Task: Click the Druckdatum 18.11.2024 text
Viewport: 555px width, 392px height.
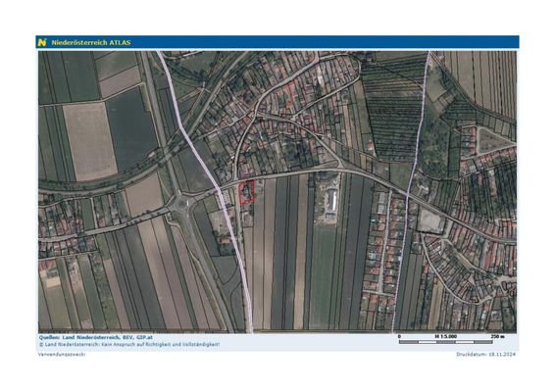Action: pos(485,354)
